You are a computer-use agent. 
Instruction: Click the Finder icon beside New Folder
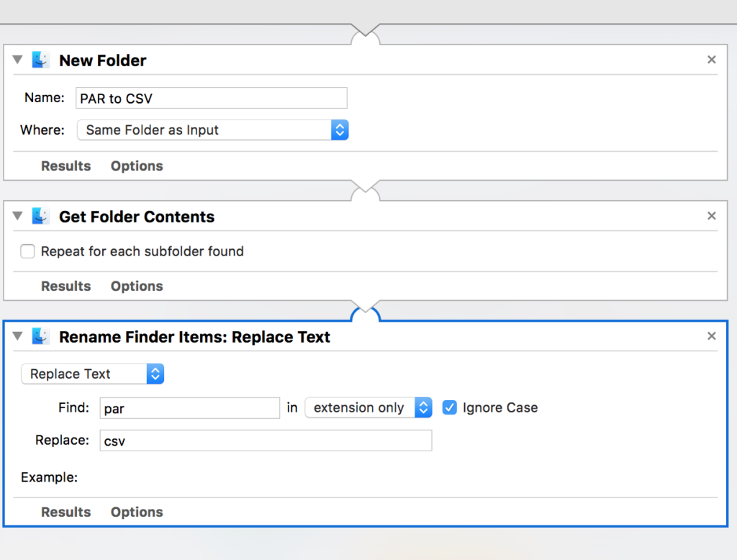[40, 60]
